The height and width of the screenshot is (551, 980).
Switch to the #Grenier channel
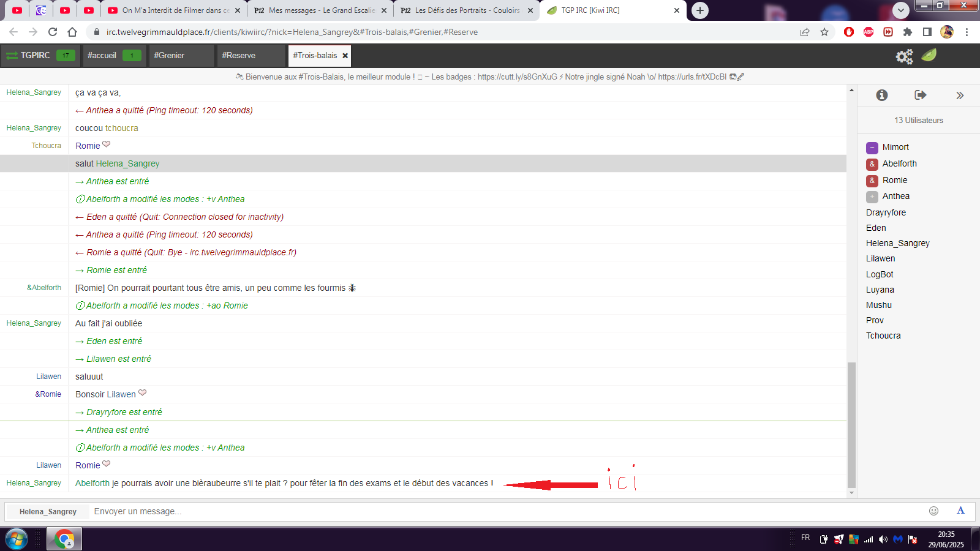tap(181, 56)
